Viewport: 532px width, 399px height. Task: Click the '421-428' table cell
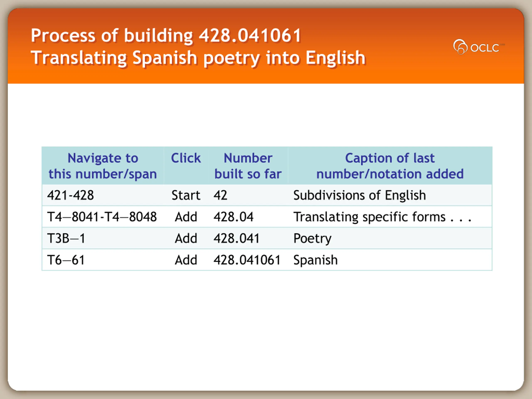(70, 195)
